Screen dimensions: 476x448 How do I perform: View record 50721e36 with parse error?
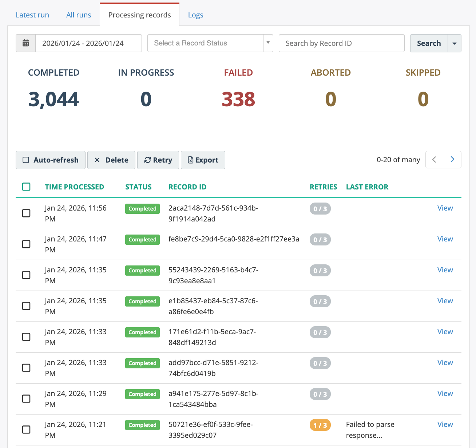pyautogui.click(x=445, y=424)
